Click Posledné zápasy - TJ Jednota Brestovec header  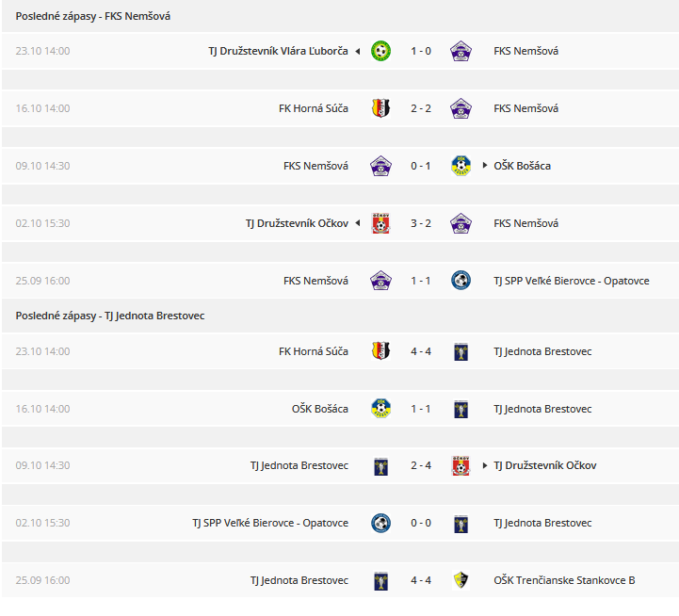[110, 316]
